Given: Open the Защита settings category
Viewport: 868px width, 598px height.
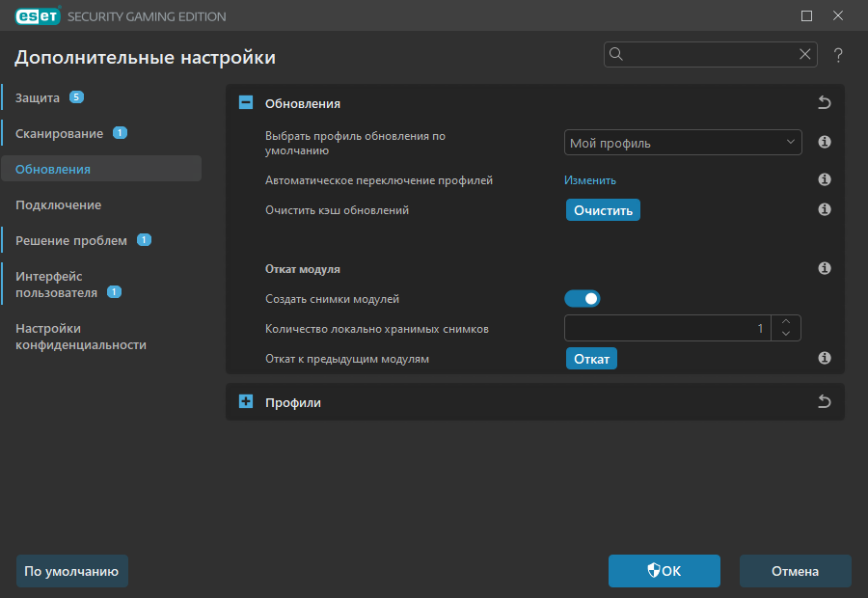Looking at the screenshot, I should (x=37, y=98).
